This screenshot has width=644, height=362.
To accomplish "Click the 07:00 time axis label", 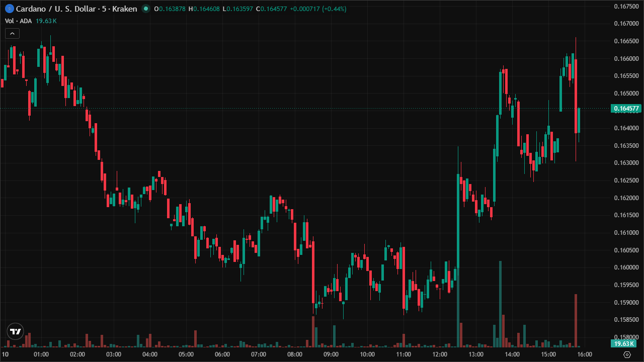I will pyautogui.click(x=259, y=354).
